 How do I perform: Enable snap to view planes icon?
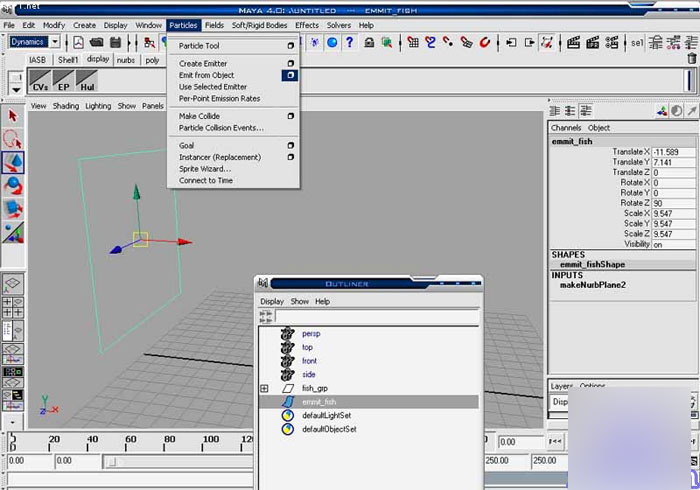[x=466, y=42]
